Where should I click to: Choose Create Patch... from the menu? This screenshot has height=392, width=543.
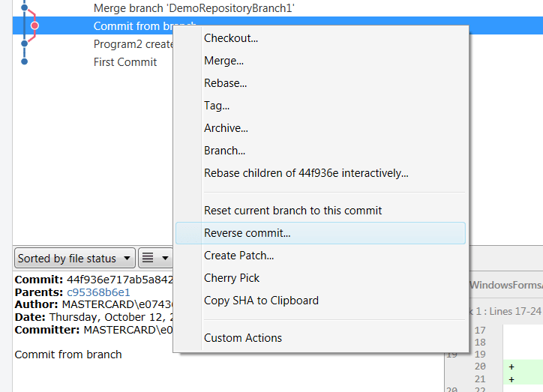(238, 256)
